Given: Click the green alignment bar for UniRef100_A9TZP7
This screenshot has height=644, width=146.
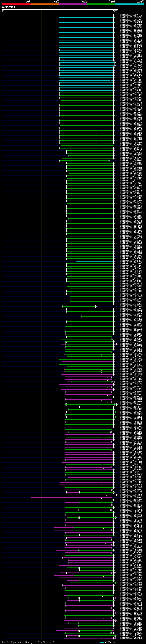Looking at the screenshot, I should tap(87, 95).
